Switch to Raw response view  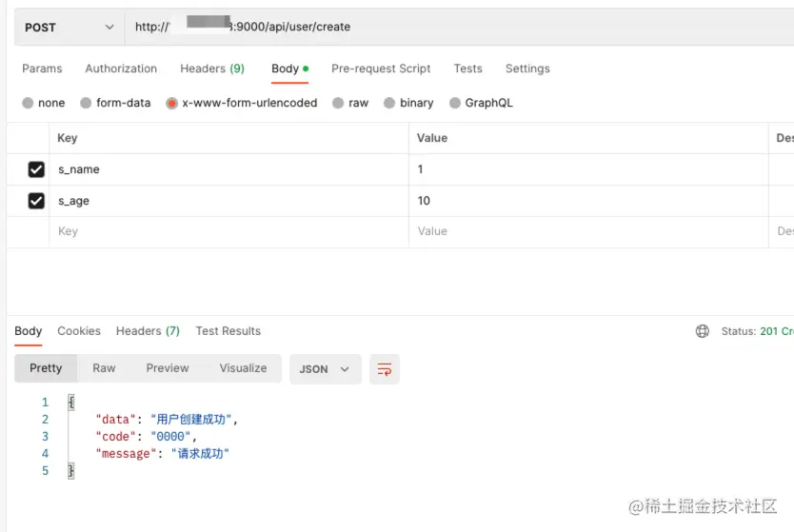pos(104,368)
